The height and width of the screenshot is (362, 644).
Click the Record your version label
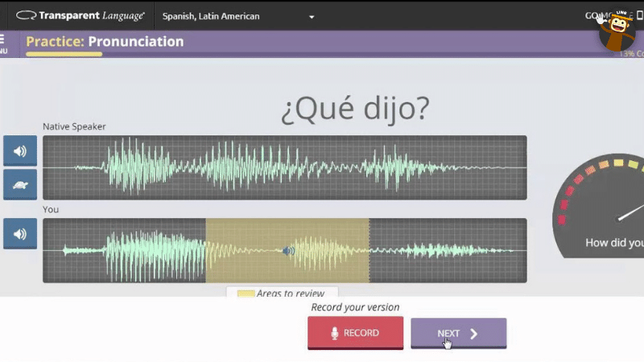tap(355, 307)
